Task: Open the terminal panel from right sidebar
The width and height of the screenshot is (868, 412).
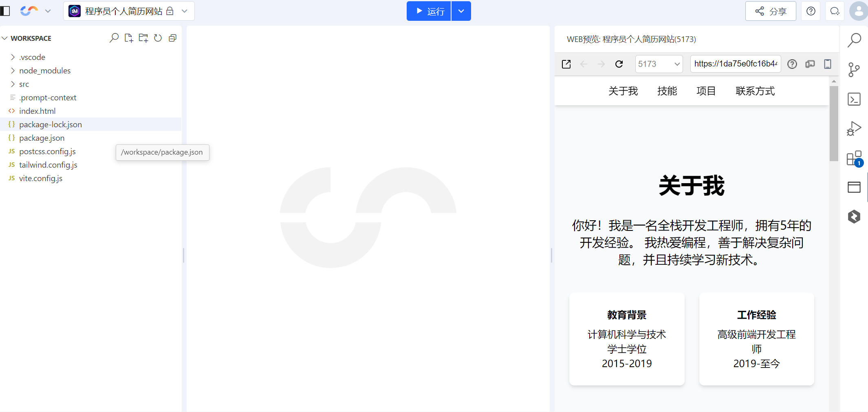Action: tap(854, 99)
